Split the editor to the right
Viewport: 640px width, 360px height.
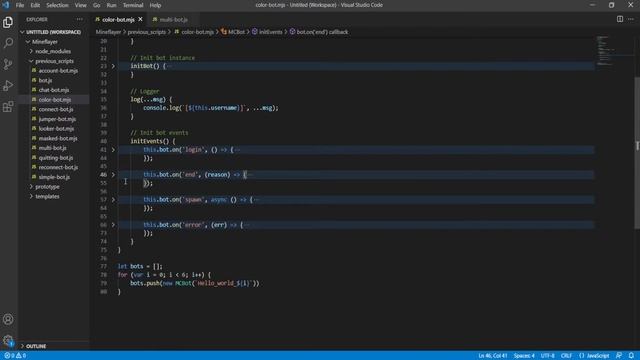click(x=620, y=19)
